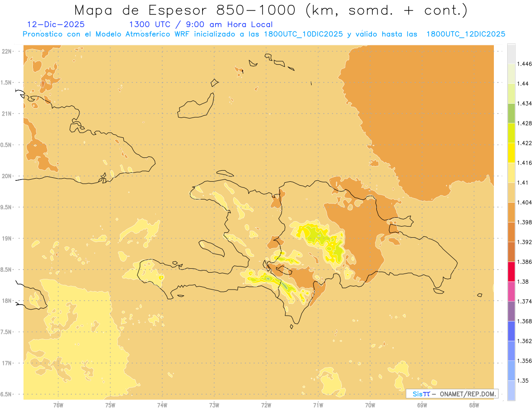532x411 pixels.
Task: Click the '1.356' colorbar value
Action: [524, 361]
